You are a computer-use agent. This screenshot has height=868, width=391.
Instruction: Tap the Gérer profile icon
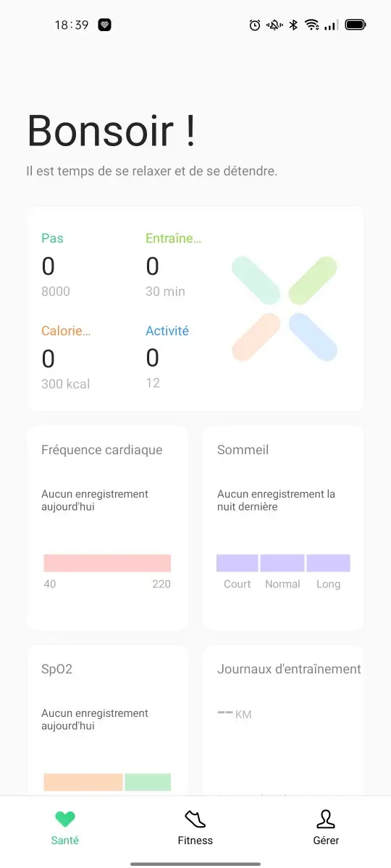point(326,820)
